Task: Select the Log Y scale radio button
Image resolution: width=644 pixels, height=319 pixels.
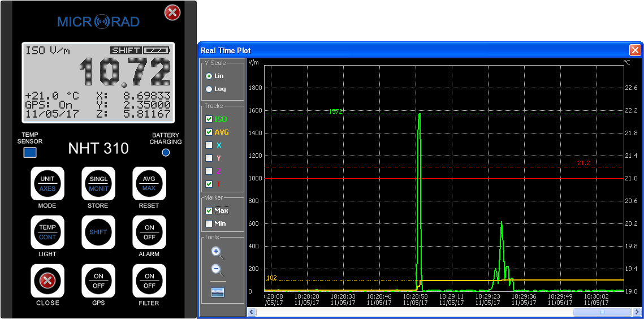Action: [x=209, y=89]
